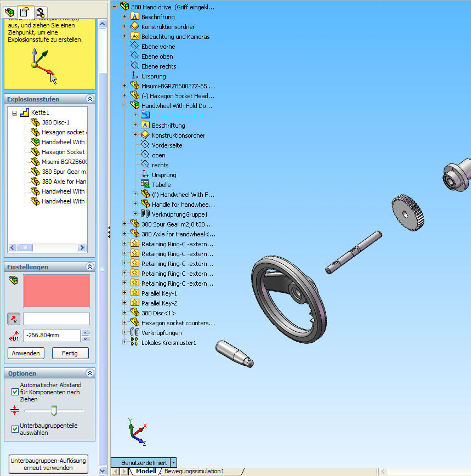Click the spur gear model in the viewport
This screenshot has width=471, height=476.
click(408, 213)
